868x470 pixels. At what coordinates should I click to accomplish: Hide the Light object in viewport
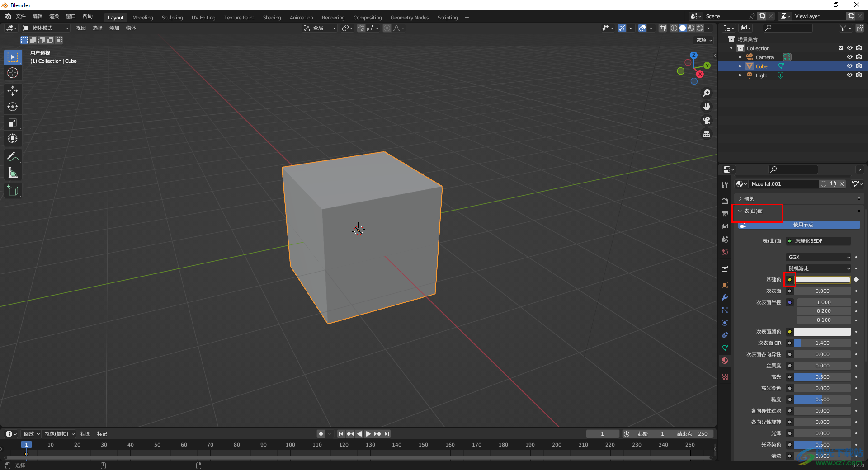[849, 75]
